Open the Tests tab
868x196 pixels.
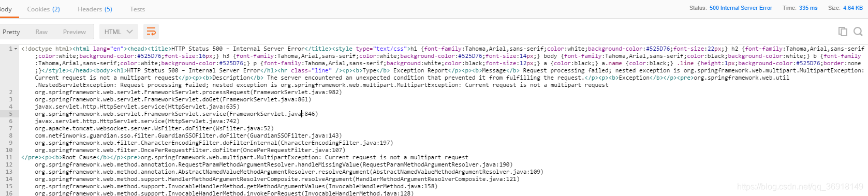137,9
